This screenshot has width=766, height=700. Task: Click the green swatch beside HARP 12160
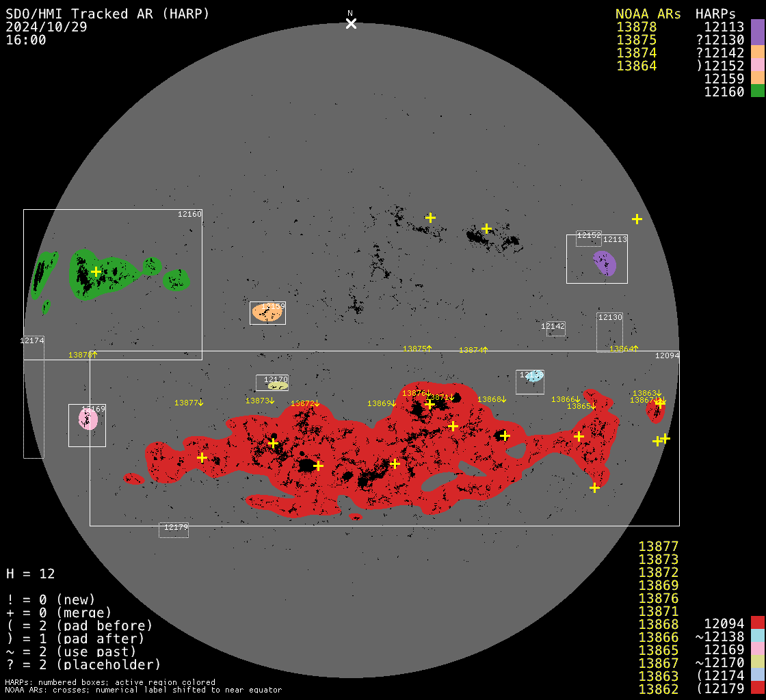757,91
